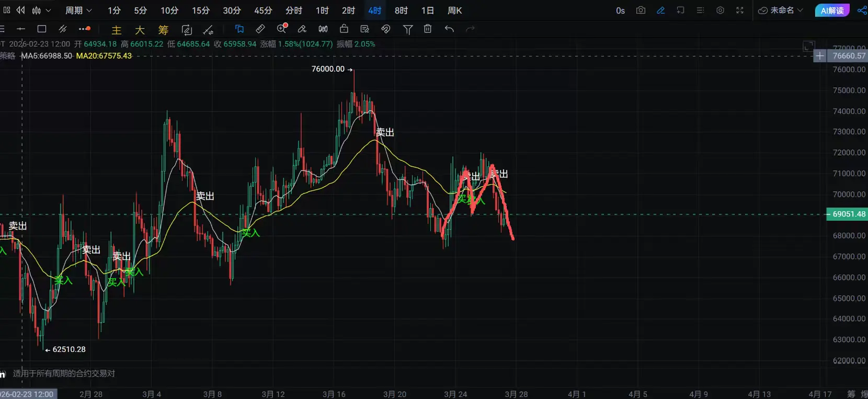This screenshot has height=399, width=868.
Task: Switch to the 1日 timeframe tab
Action: click(428, 10)
